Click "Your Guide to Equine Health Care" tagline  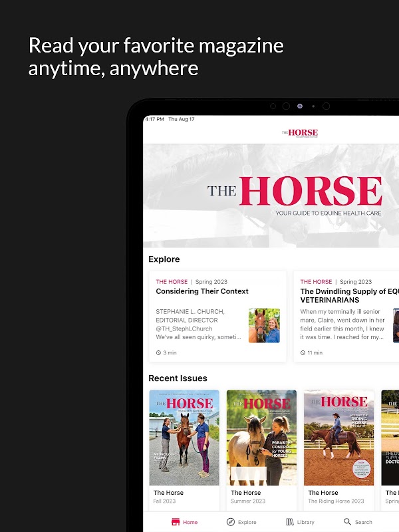[x=329, y=213]
